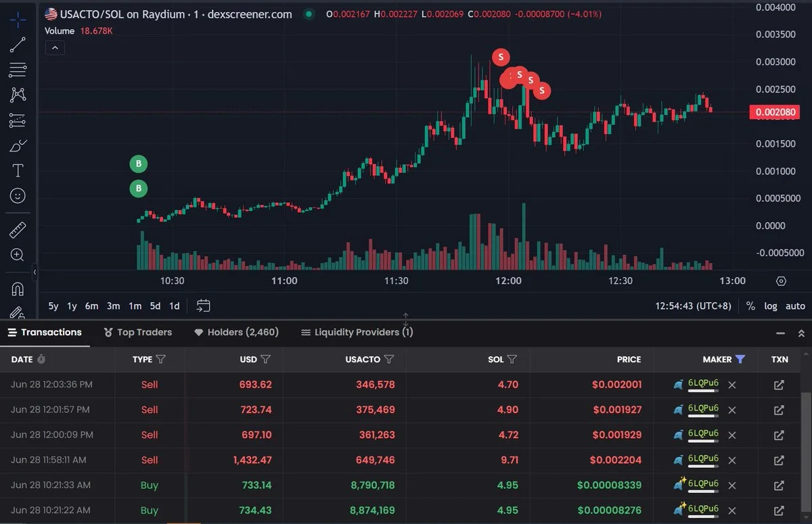Set chart range to 1d

tap(174, 306)
